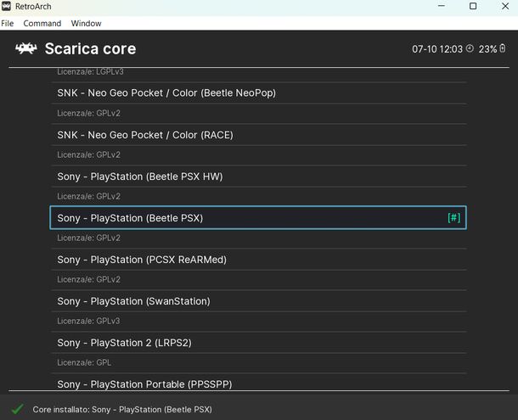Open the File menu
The height and width of the screenshot is (420, 518).
point(8,24)
